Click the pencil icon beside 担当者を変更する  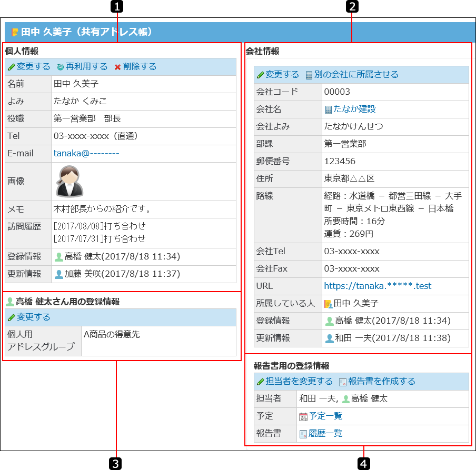pos(260,382)
